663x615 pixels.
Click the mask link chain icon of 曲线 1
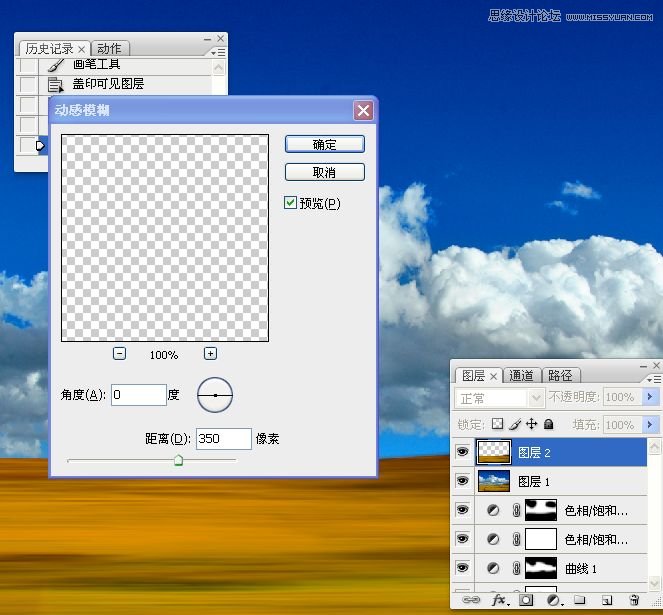516,568
